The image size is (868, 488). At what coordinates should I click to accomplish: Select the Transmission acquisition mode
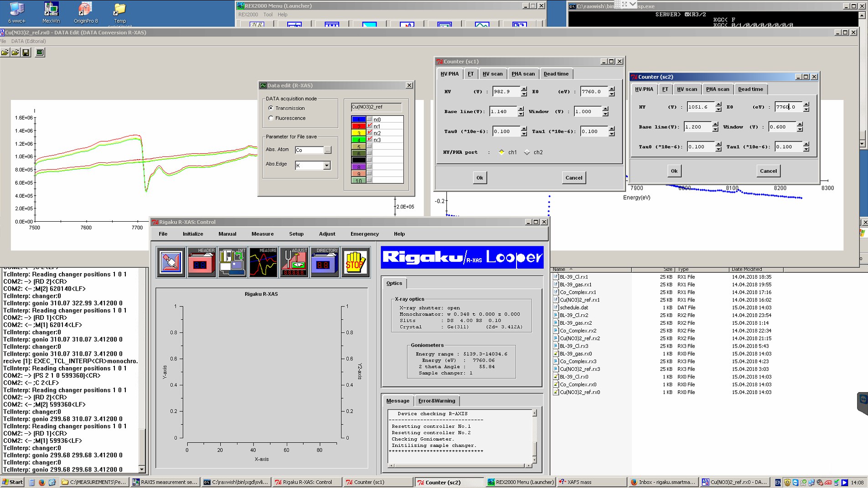pyautogui.click(x=271, y=108)
